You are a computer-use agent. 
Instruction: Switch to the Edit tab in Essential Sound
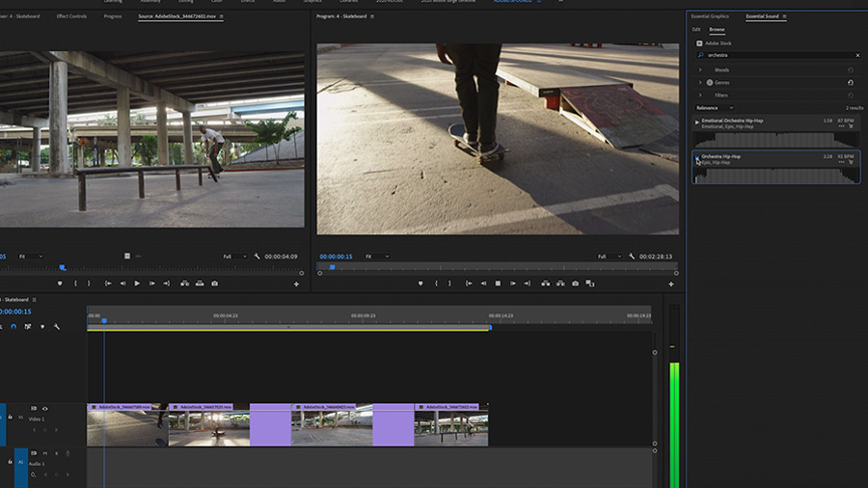click(696, 29)
